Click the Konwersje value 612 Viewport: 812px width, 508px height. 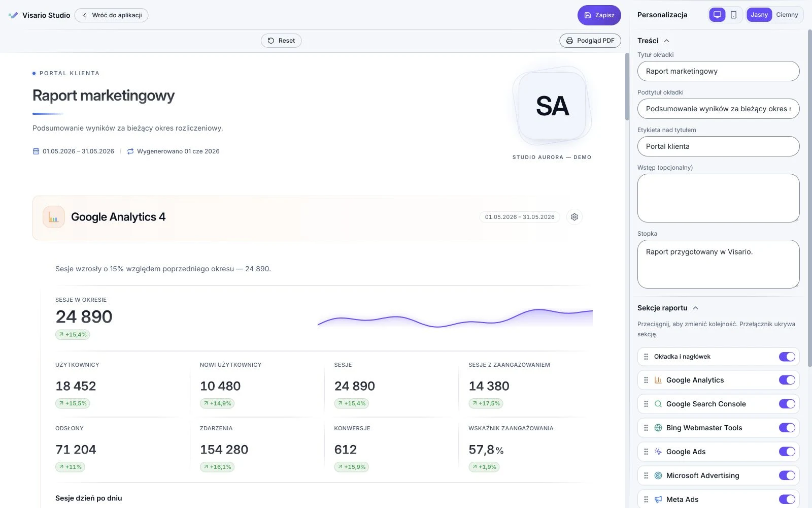[345, 450]
